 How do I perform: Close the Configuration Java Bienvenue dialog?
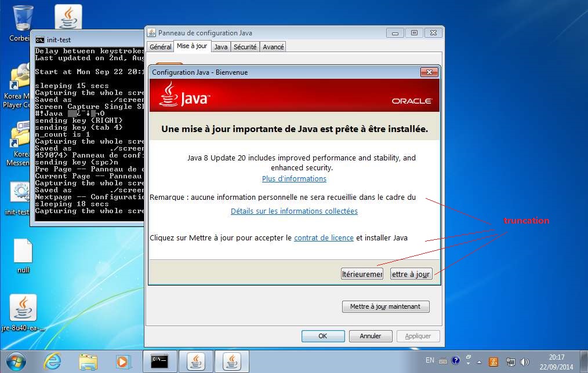(x=429, y=72)
